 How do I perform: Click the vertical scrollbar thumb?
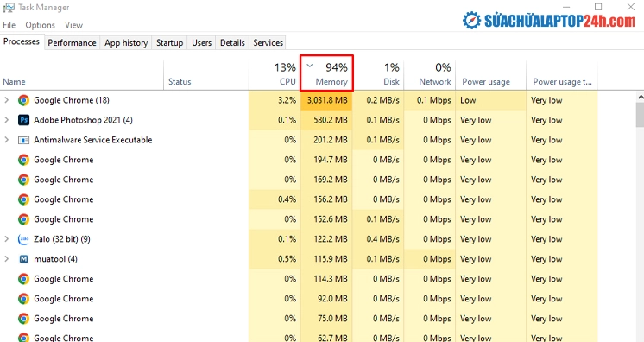pos(640,115)
